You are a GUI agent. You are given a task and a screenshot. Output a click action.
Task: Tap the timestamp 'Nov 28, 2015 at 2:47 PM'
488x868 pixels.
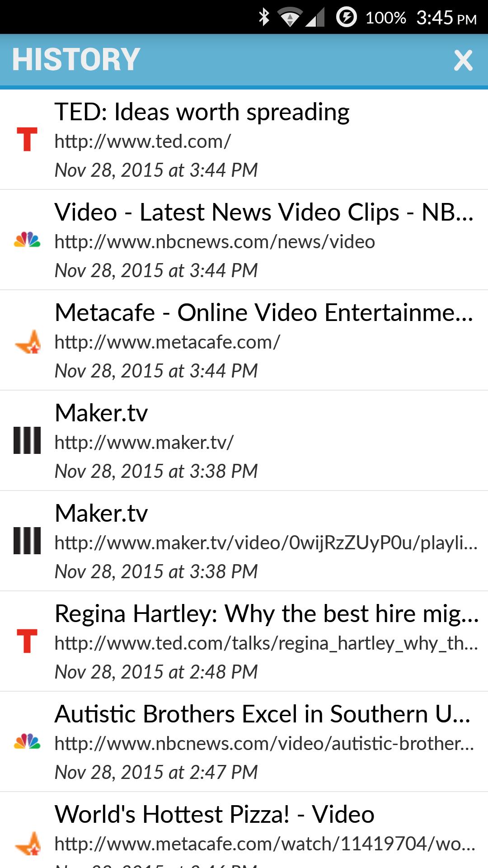156,773
